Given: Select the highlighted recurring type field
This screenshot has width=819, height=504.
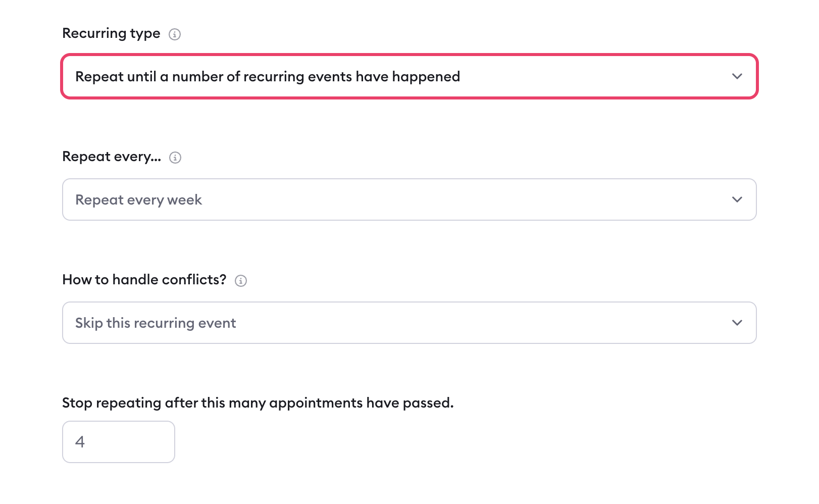Looking at the screenshot, I should click(x=409, y=76).
